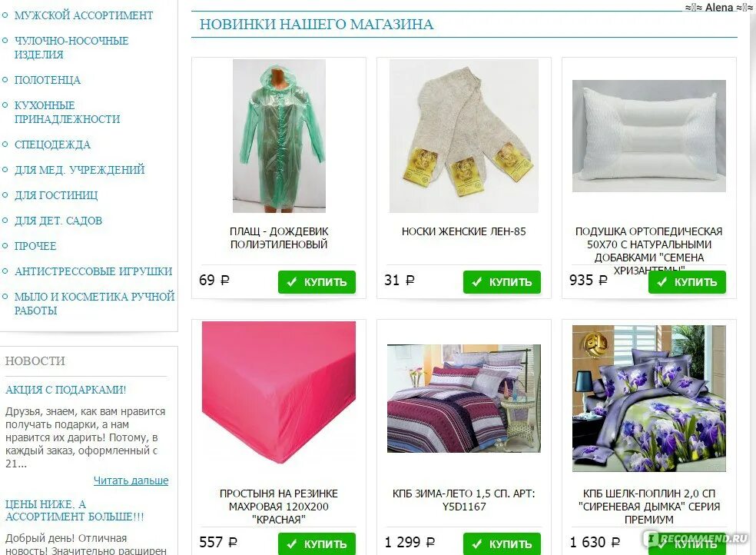Open the ДЛЯ ГОСТИНИЦ category
This screenshot has width=756, height=555.
click(x=56, y=195)
